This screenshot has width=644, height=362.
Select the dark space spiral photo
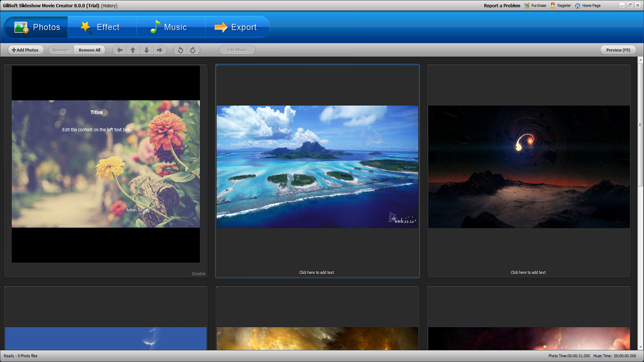[x=529, y=167]
